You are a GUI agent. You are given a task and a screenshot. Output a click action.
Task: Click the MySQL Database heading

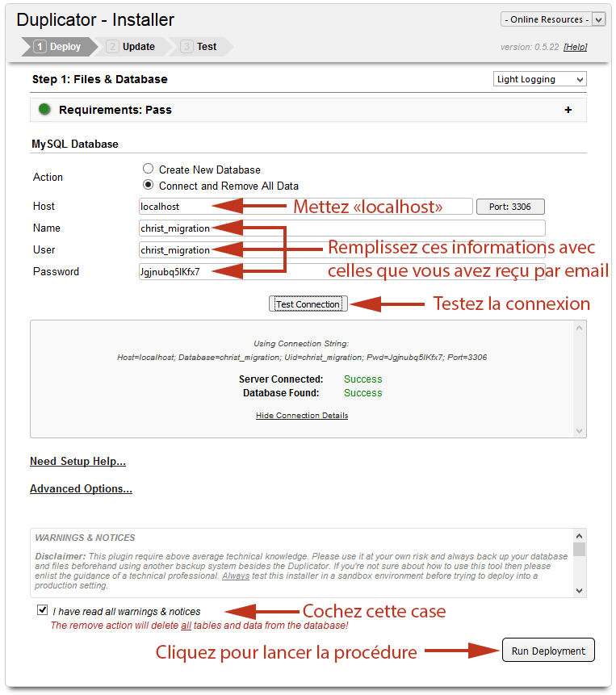coord(75,144)
